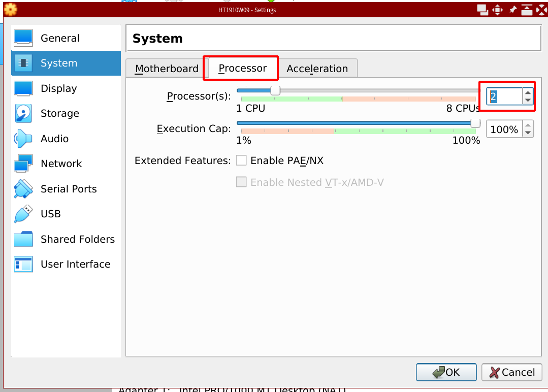Cancel the settings dialog
Image resolution: width=548 pixels, height=392 pixels.
pyautogui.click(x=512, y=372)
